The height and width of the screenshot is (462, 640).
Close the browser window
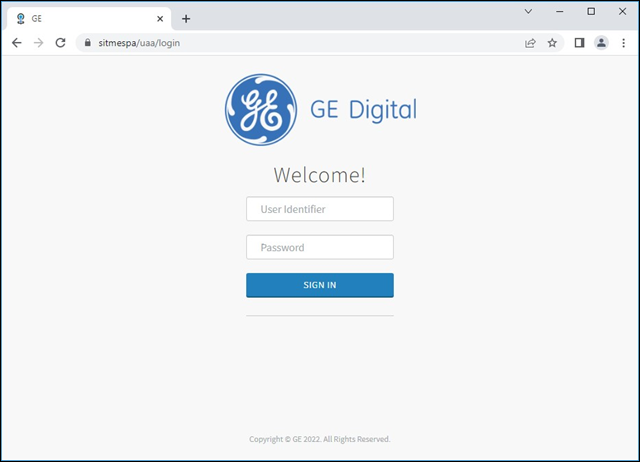622,11
